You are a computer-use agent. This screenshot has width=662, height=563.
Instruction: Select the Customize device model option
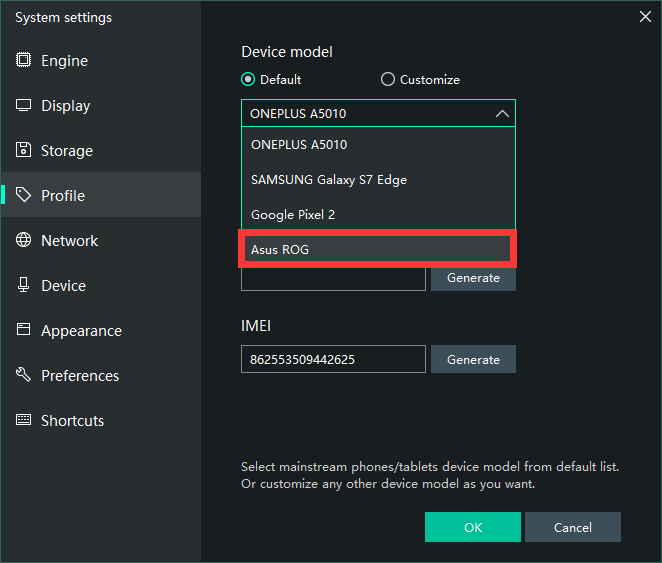coord(388,80)
